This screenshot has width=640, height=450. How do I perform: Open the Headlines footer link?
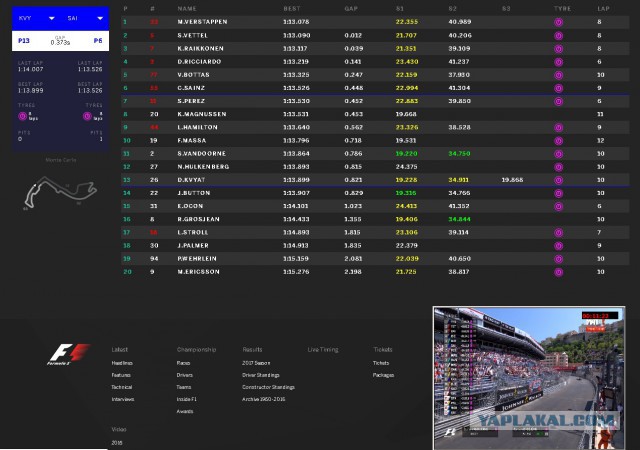122,363
